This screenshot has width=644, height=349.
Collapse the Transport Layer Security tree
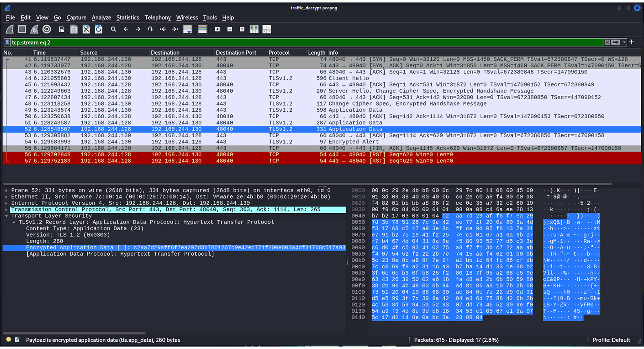click(7, 216)
